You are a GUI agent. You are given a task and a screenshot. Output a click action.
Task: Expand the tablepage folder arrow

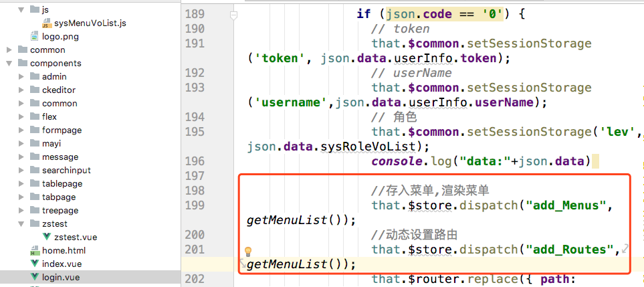[x=21, y=183]
